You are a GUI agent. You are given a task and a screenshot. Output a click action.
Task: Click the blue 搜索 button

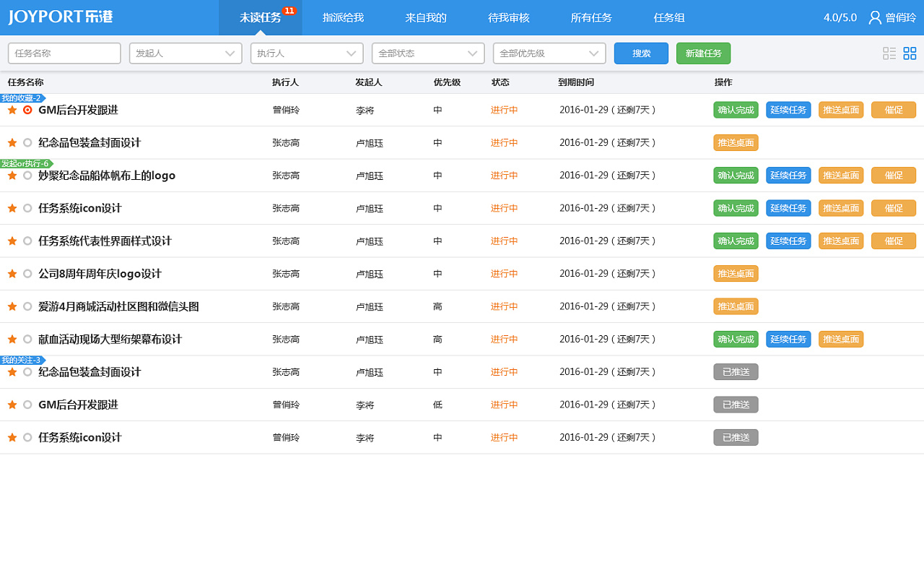click(x=641, y=53)
